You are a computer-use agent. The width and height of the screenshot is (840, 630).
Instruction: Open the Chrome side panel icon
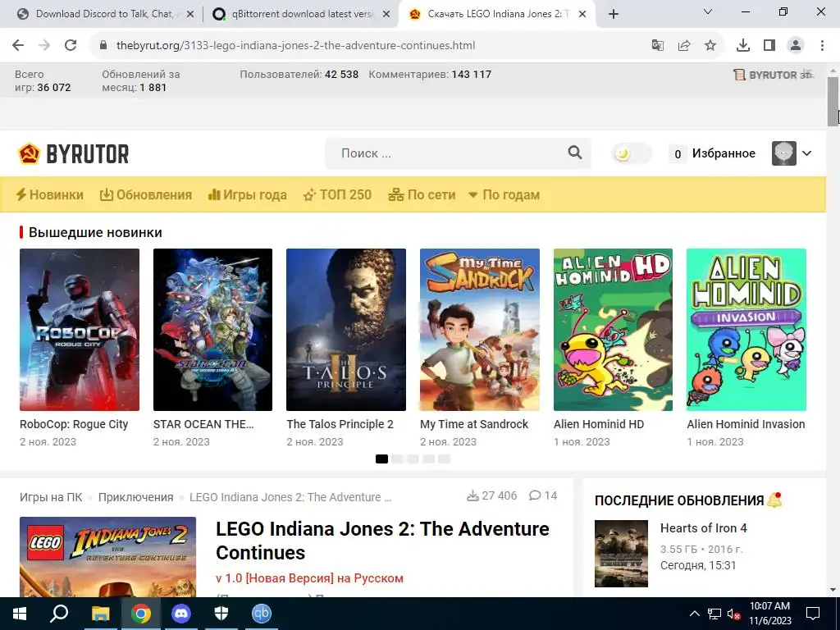coord(769,46)
